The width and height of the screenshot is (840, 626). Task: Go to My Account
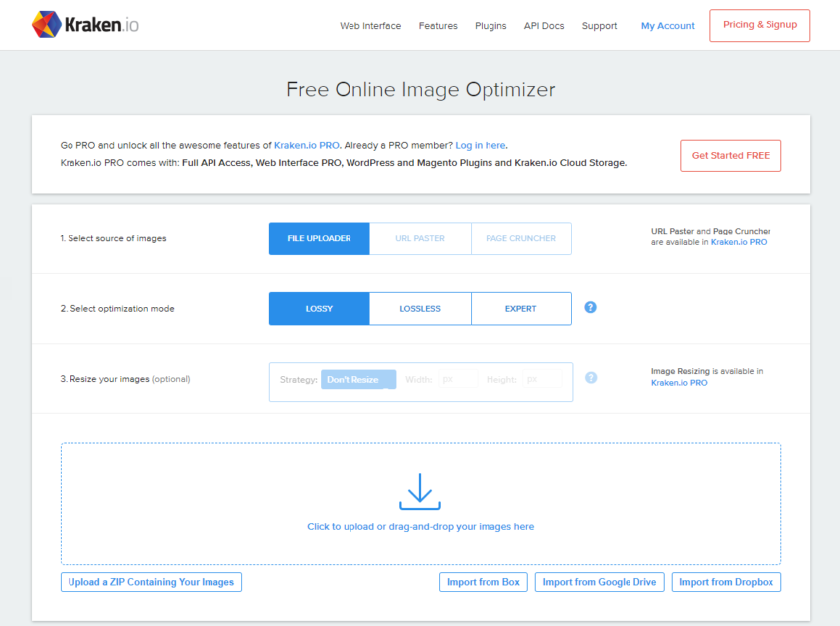[x=667, y=26]
